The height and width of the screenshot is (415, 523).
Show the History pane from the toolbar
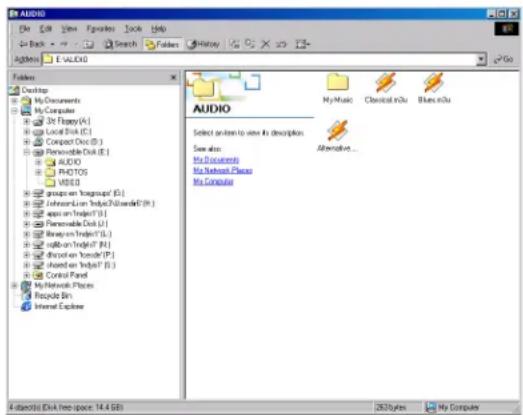pos(203,44)
